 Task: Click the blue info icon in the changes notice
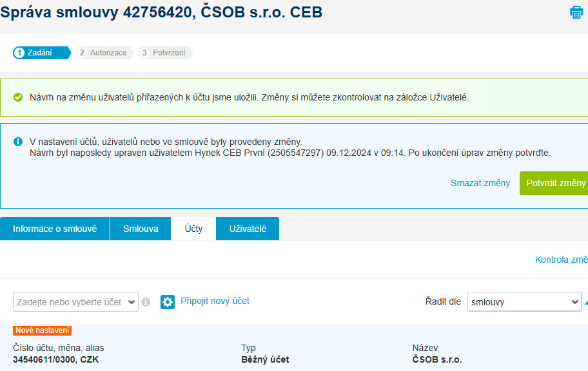(x=18, y=142)
